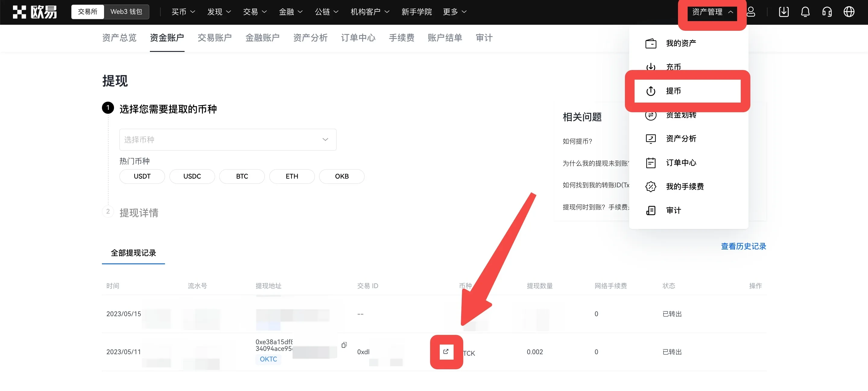
Task: Collapse the 资产管理 dropdown
Action: coord(712,12)
